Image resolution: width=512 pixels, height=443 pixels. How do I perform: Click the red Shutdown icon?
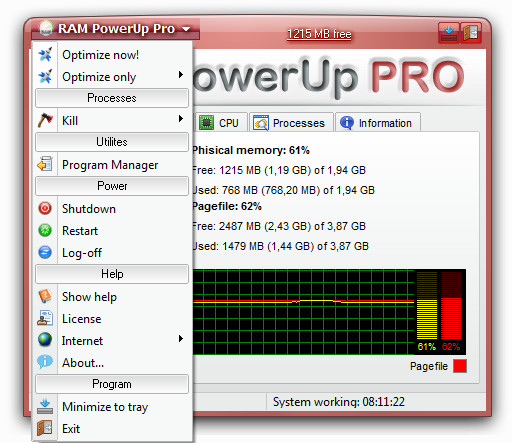click(x=45, y=208)
